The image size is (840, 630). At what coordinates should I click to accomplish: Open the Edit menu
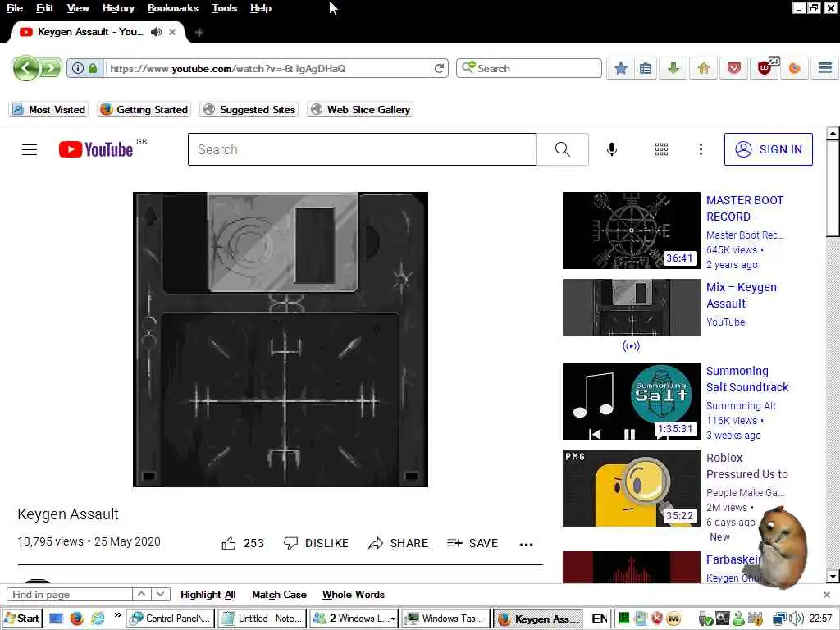coord(44,8)
